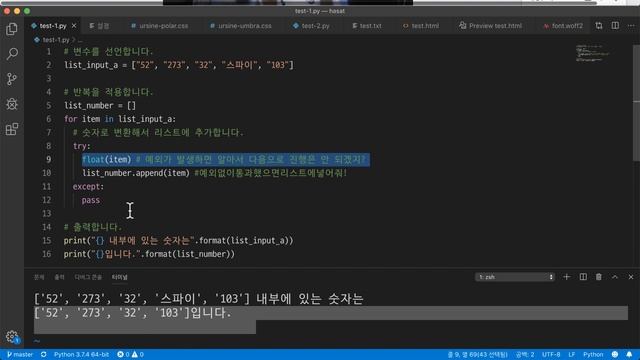Click the open changes icon in editor toolbar
The height and width of the screenshot is (360, 640).
click(599, 26)
